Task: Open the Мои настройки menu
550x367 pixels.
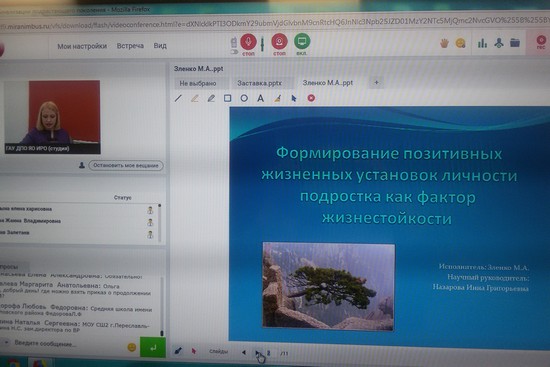Action: pos(82,46)
